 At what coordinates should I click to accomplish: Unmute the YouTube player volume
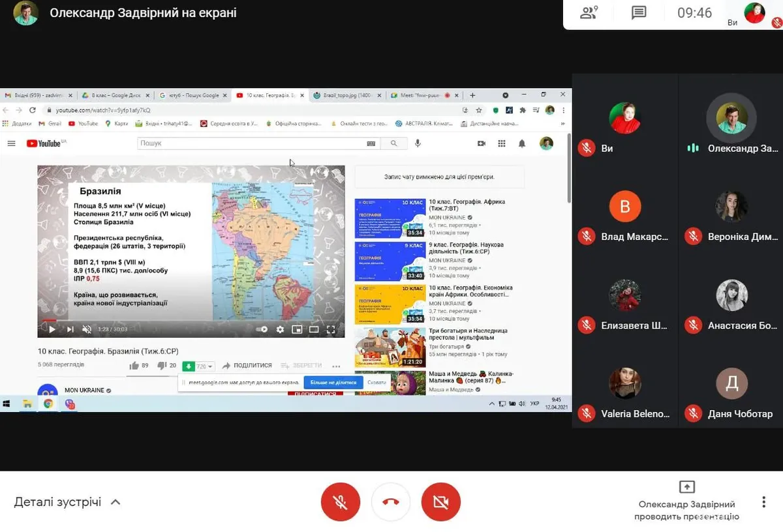pos(87,329)
